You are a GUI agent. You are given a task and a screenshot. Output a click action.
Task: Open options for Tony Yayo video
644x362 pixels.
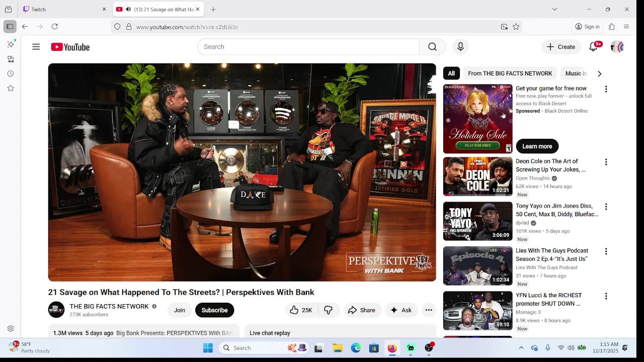point(606,207)
